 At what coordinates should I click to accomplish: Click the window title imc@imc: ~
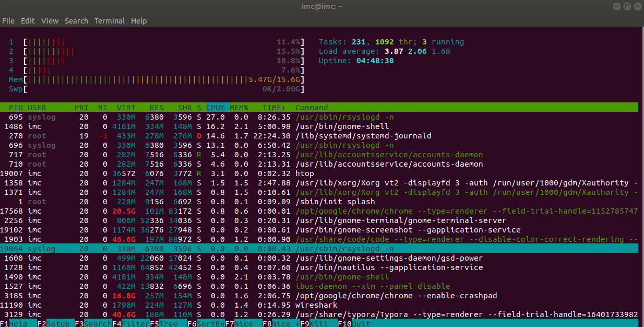pos(321,6)
